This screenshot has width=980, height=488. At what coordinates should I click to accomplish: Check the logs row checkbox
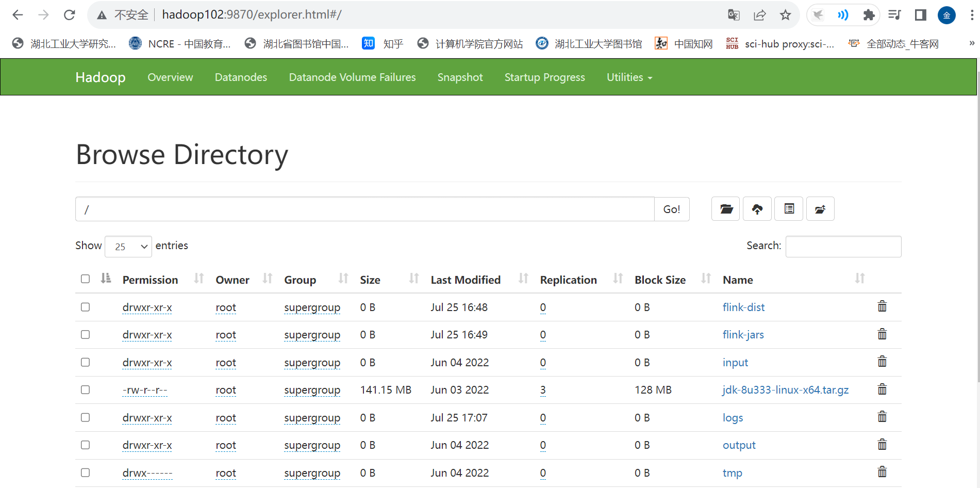click(x=86, y=417)
